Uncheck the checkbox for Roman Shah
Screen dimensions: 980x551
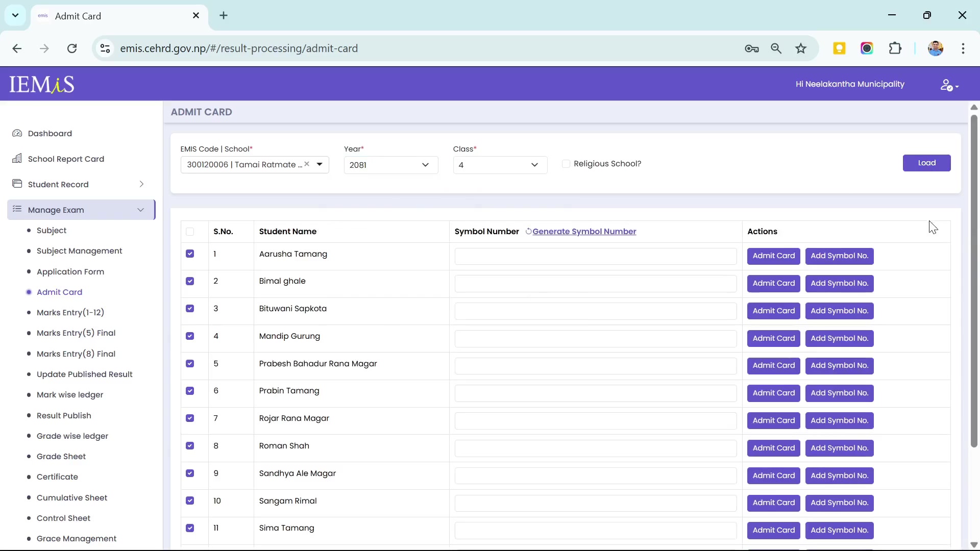190,446
